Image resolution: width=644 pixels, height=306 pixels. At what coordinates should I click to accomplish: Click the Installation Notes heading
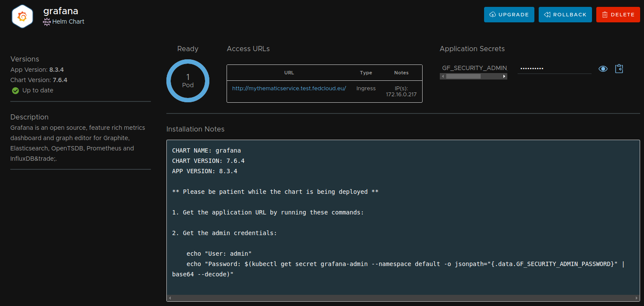pyautogui.click(x=195, y=129)
